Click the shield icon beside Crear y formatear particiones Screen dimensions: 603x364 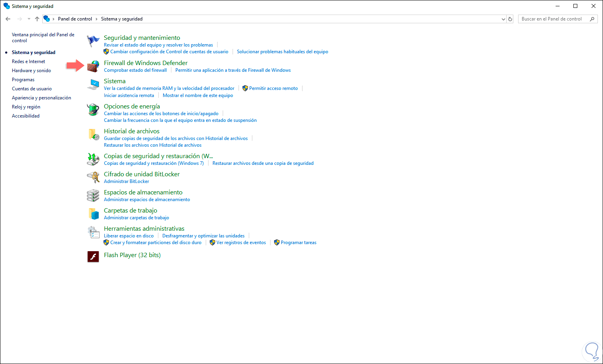pos(106,243)
